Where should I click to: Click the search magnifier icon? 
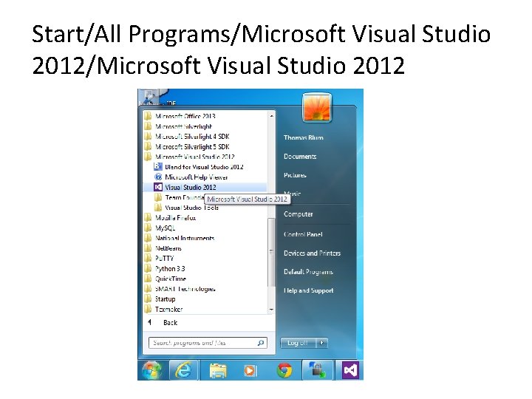(261, 343)
